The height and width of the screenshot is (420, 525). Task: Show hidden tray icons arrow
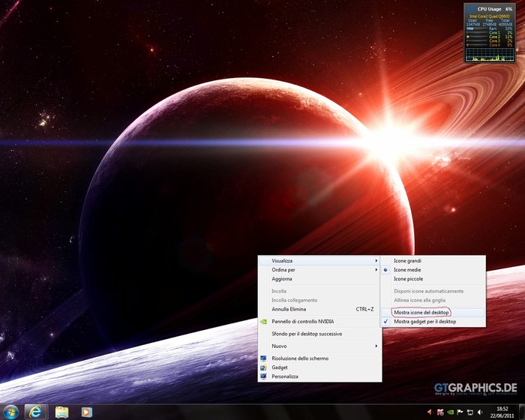coord(430,412)
